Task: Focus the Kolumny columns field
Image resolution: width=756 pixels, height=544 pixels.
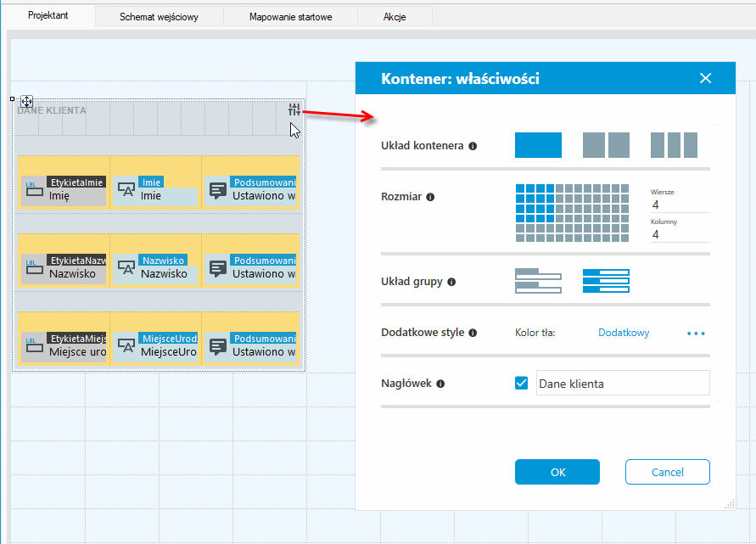Action: (x=680, y=235)
